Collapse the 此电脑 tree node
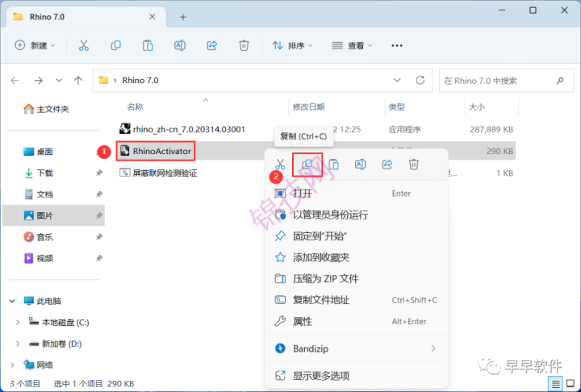This screenshot has height=392, width=581. 12,301
